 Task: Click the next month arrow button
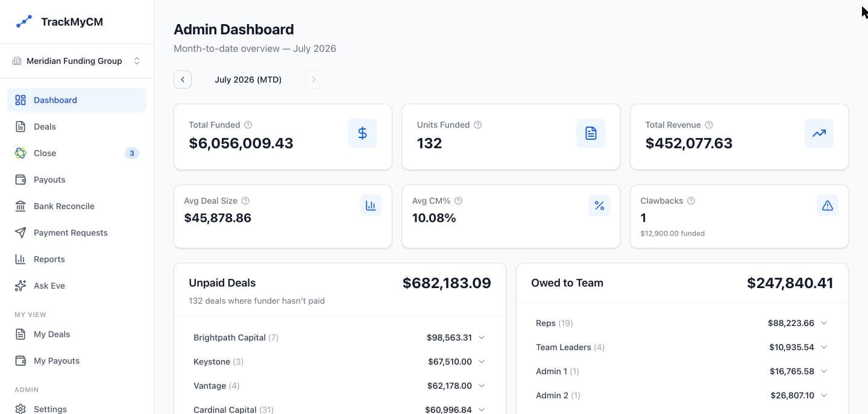[313, 80]
